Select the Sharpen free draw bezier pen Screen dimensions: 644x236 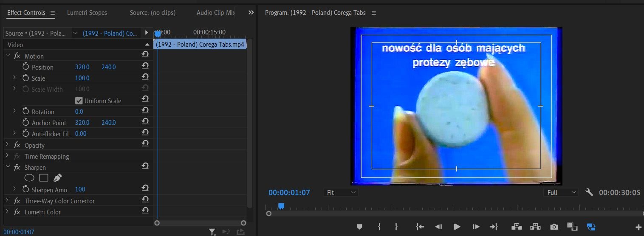(x=57, y=178)
